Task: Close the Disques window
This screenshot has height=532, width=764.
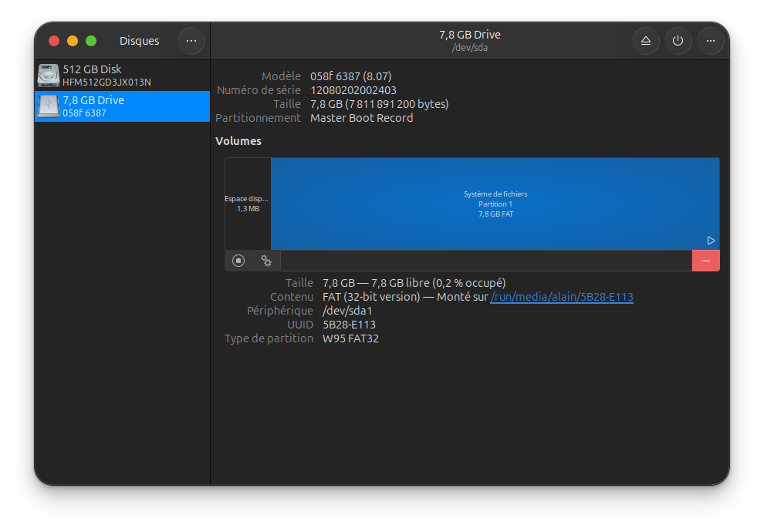Action: (x=54, y=41)
